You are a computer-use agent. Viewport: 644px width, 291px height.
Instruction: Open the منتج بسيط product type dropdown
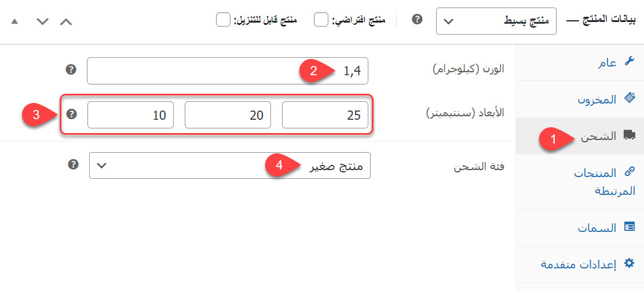tap(496, 21)
